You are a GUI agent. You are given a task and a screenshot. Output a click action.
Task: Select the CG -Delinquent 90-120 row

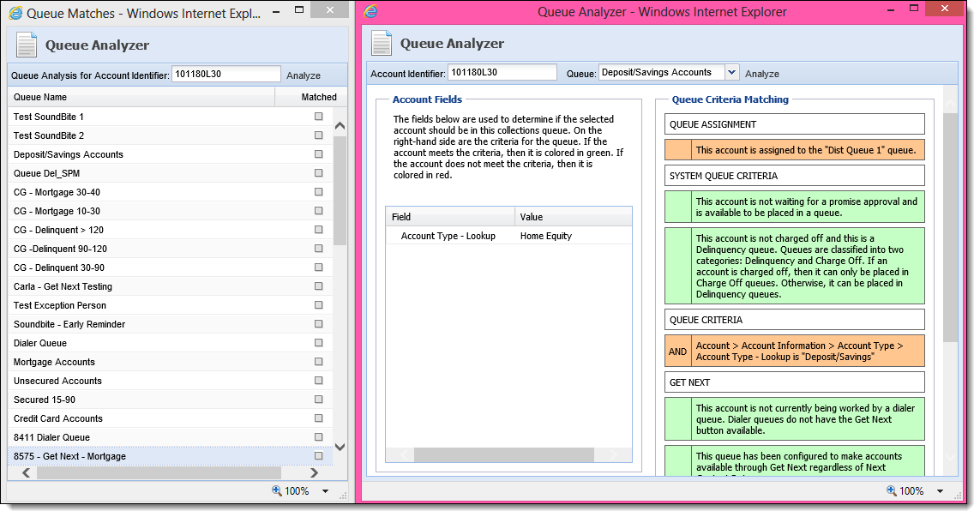point(170,248)
